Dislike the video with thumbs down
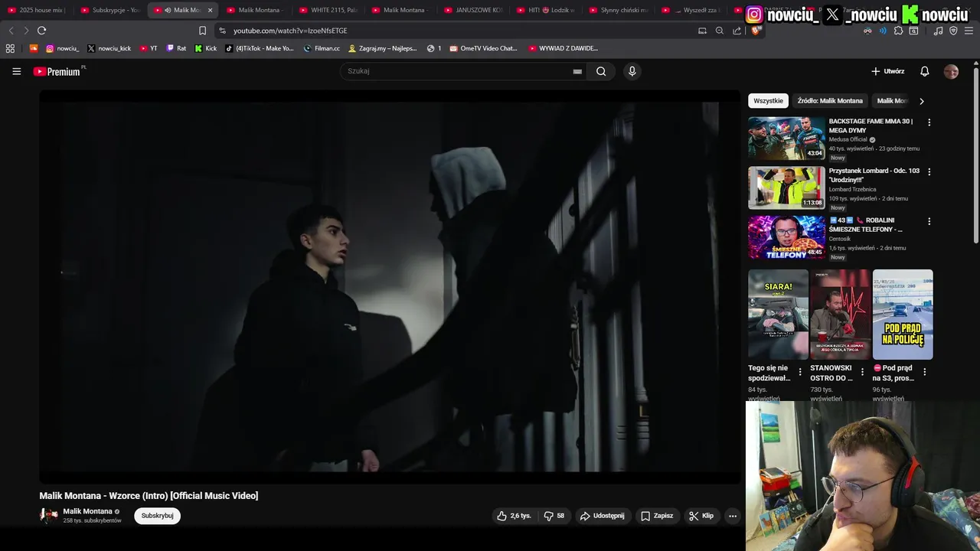 coord(554,516)
